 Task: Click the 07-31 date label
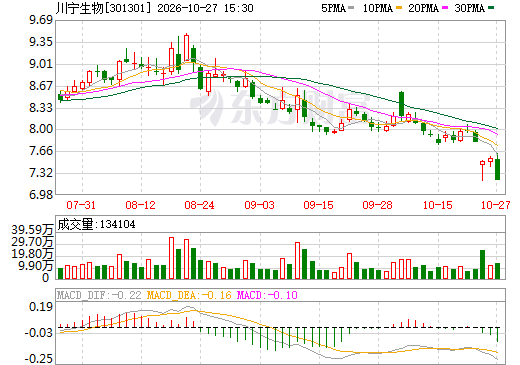(x=81, y=205)
